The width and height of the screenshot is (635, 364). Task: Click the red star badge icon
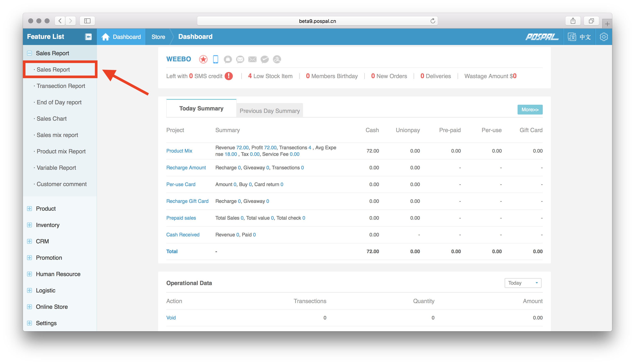point(203,59)
